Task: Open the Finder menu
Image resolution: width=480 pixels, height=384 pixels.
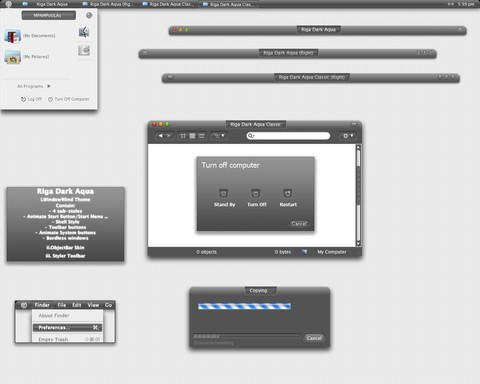Action: (x=42, y=305)
